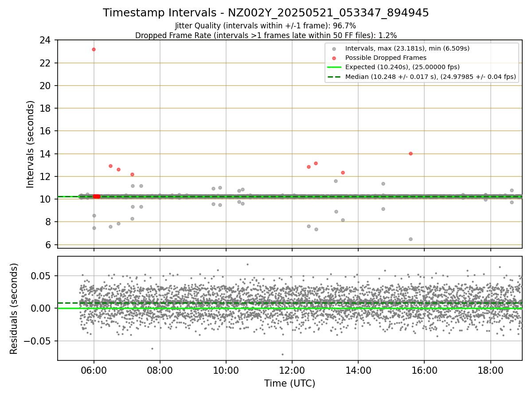Click the lowest gray interval point near 6.5 seconds
This screenshot has width=532, height=399.
coord(411,239)
